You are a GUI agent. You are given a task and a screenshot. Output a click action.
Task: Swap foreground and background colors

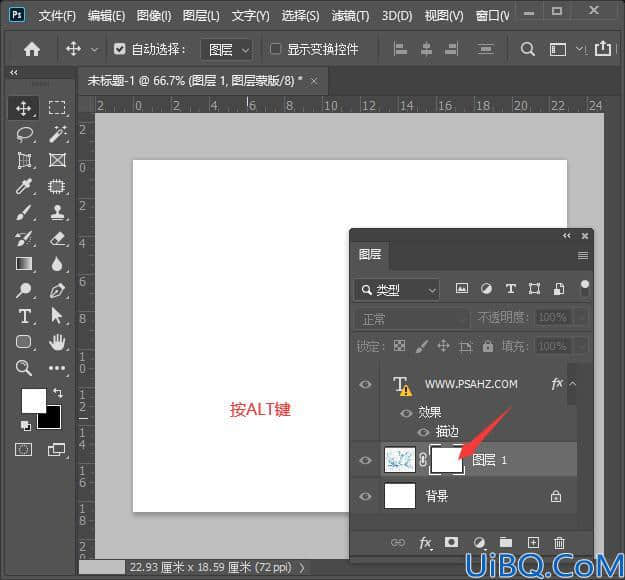(58, 393)
